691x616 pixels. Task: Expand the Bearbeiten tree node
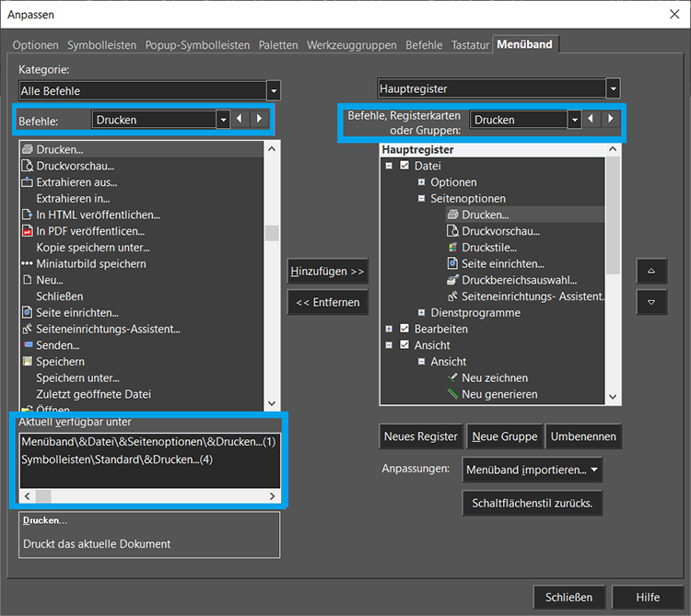(389, 329)
